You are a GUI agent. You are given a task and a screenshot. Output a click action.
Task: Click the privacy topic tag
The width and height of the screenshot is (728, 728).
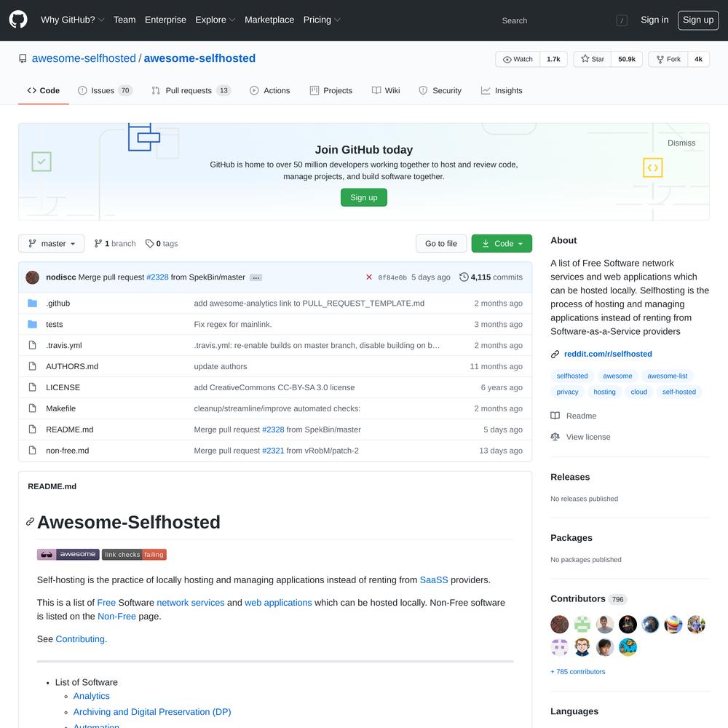point(567,392)
